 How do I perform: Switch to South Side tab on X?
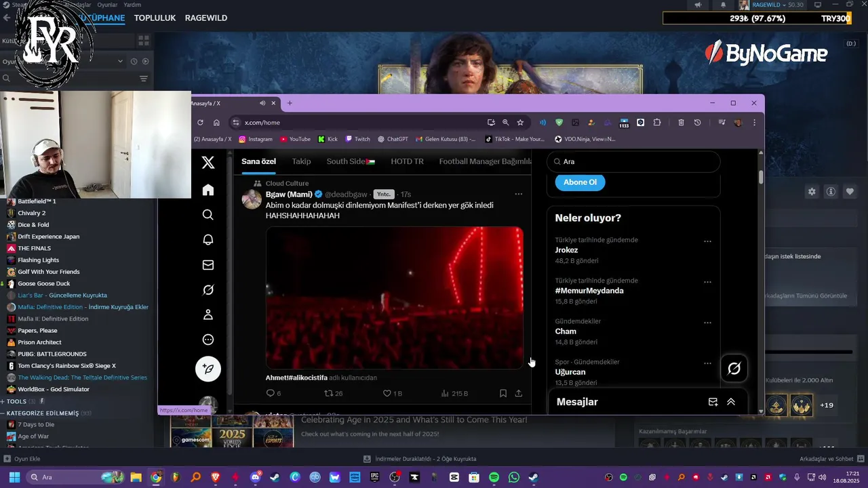pos(351,161)
